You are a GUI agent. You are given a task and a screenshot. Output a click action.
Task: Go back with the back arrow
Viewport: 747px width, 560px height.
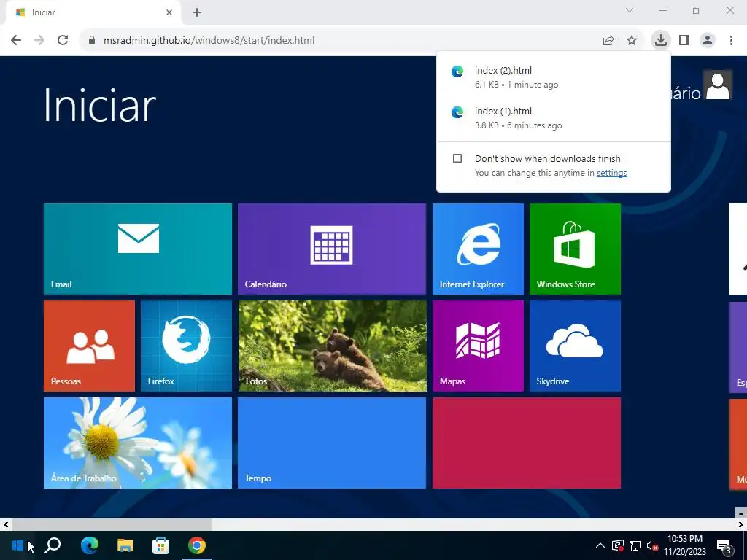point(16,40)
